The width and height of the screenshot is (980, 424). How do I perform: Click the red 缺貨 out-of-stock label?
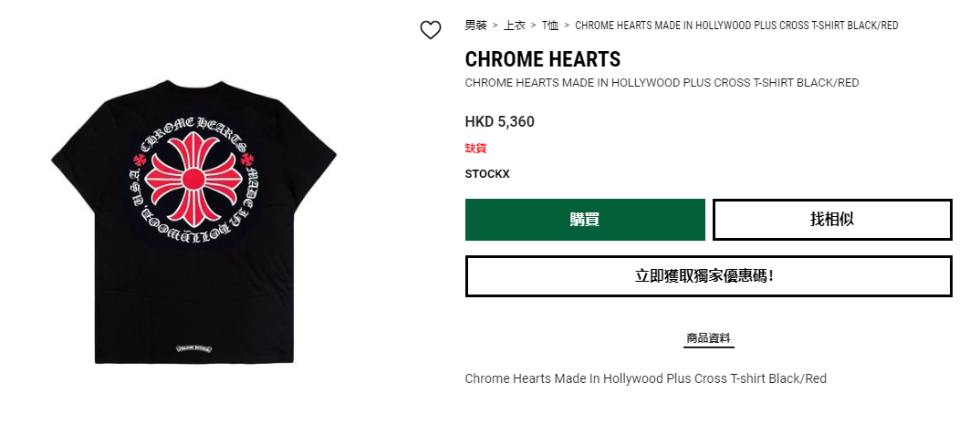click(475, 148)
